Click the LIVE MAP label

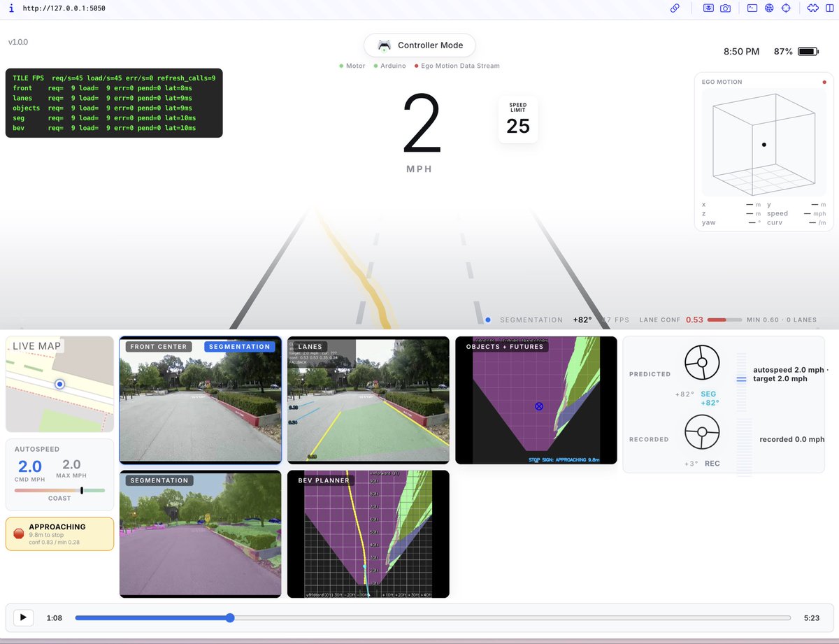point(37,346)
